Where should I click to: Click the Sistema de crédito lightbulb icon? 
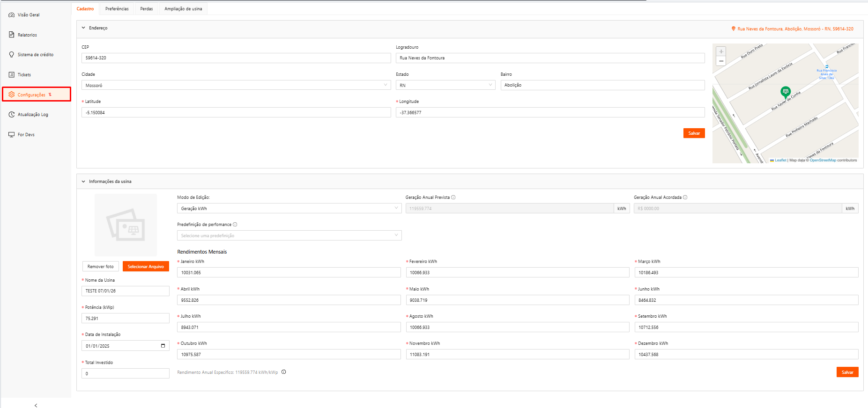pyautogui.click(x=12, y=55)
